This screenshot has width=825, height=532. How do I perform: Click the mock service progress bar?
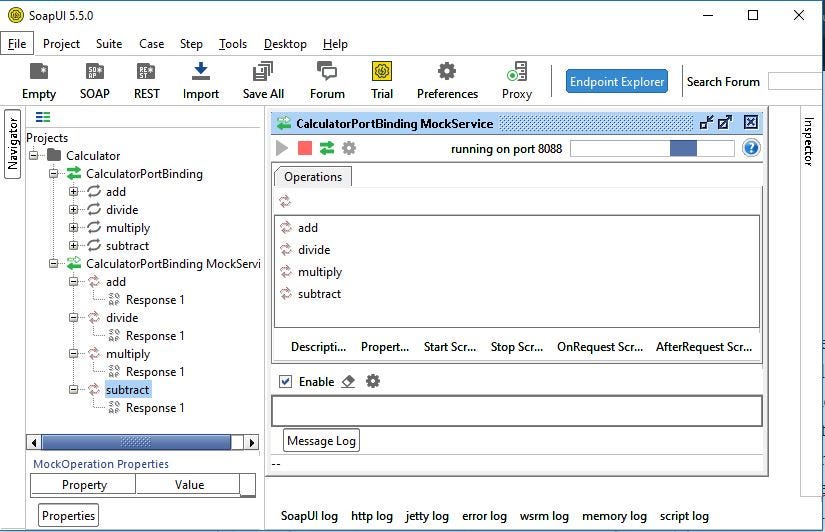[x=652, y=148]
